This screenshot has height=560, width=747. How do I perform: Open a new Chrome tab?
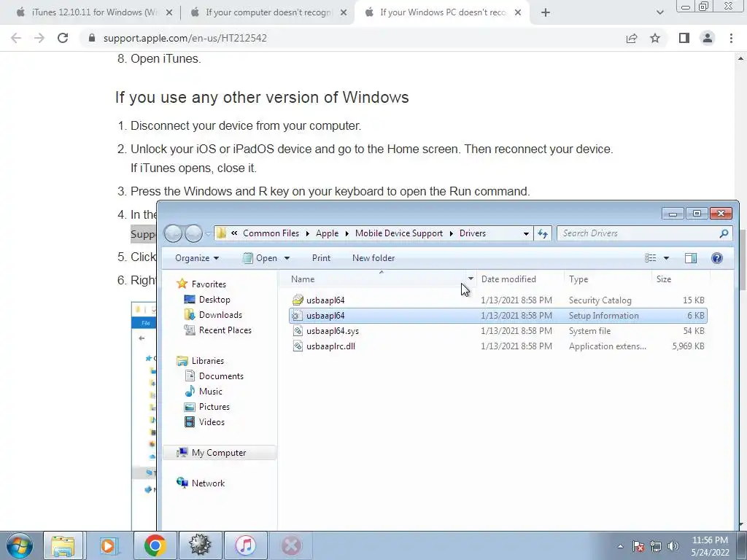coord(546,12)
